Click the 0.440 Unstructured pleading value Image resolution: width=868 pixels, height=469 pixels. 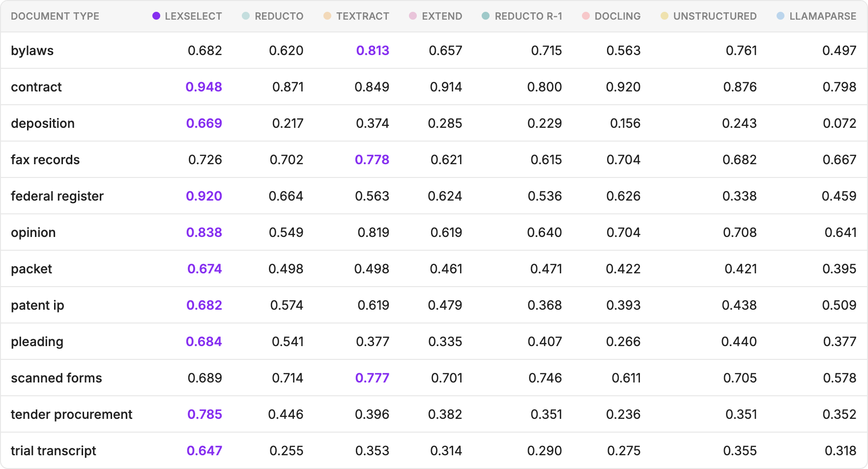click(x=739, y=342)
